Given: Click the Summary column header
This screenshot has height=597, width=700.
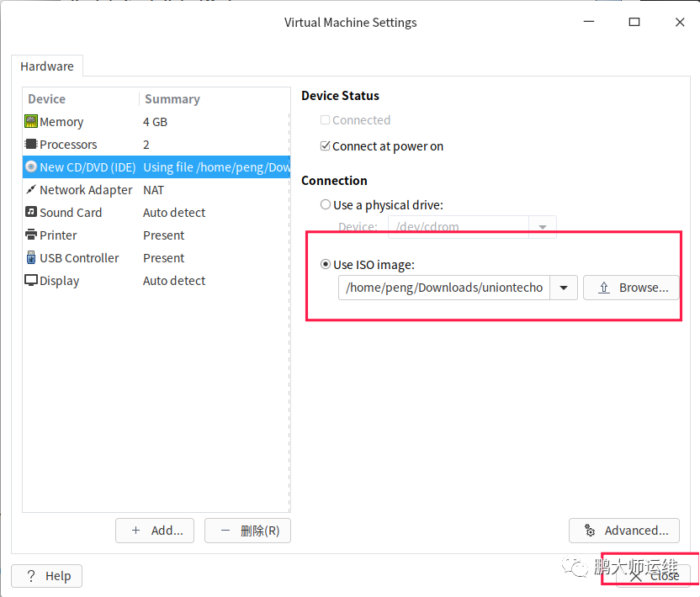Looking at the screenshot, I should pyautogui.click(x=172, y=99).
